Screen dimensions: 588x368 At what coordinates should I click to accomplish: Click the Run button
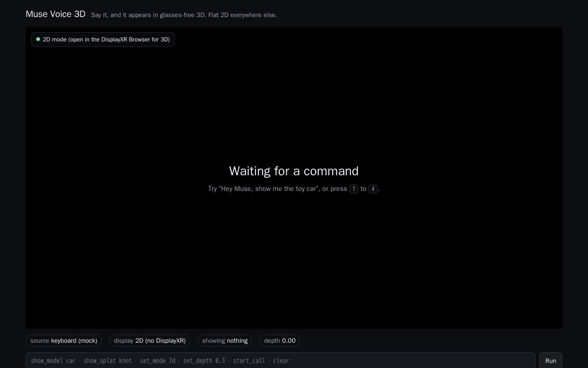coord(550,361)
